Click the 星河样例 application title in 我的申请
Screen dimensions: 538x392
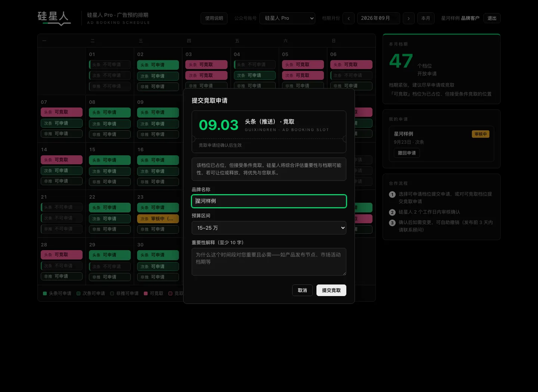403,134
